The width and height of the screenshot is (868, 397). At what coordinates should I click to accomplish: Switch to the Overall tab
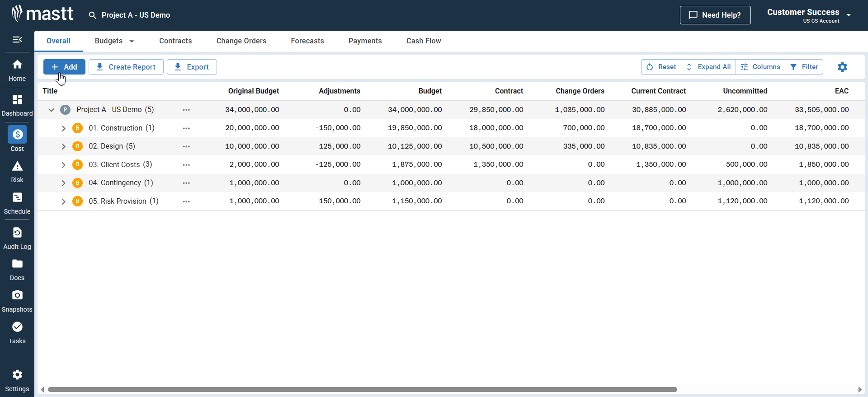pos(58,41)
